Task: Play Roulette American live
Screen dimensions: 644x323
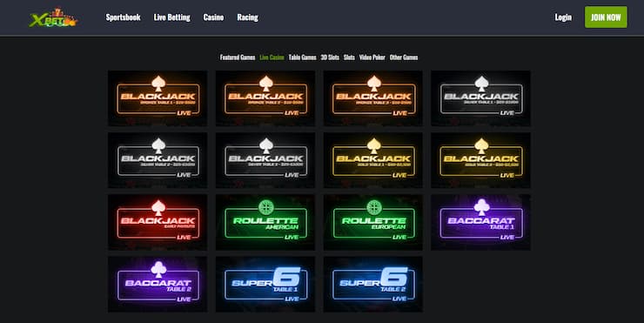Action: [265, 222]
